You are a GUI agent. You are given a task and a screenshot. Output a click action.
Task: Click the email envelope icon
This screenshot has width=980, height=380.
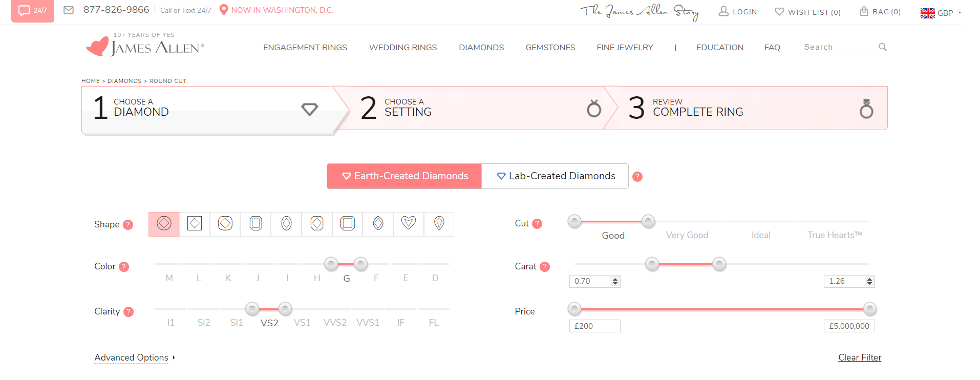[69, 10]
